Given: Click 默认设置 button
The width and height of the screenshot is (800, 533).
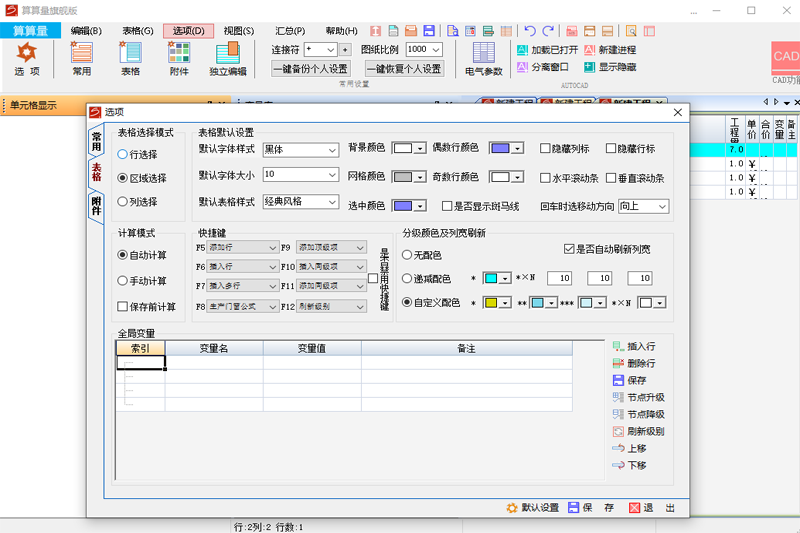Looking at the screenshot, I should click(533, 508).
